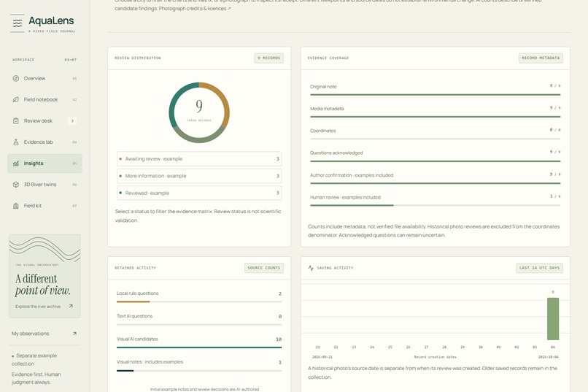Screen dimensions: 588x392
Task: Go to the Review desk
Action: click(45, 120)
